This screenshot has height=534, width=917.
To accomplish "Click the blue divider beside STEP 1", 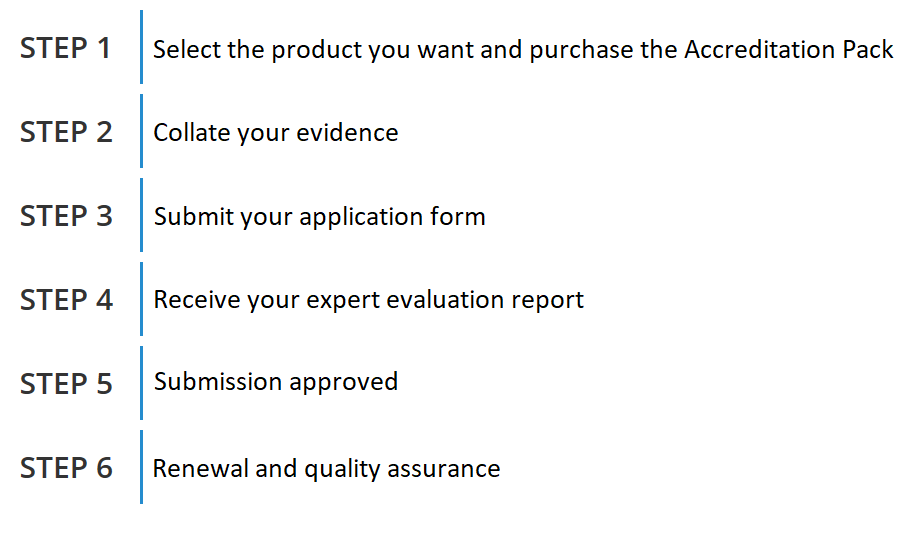I will tap(141, 47).
